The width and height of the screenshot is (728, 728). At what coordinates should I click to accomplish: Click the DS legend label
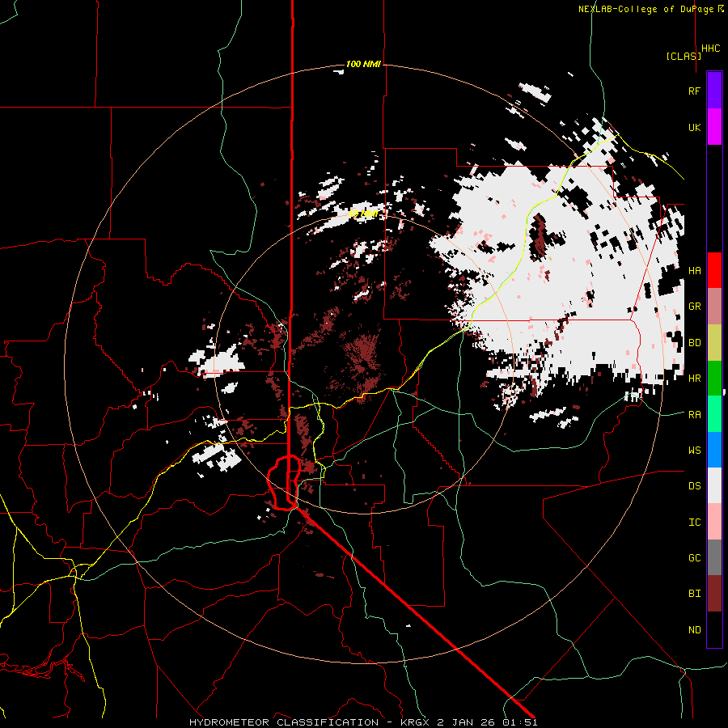[x=694, y=486]
